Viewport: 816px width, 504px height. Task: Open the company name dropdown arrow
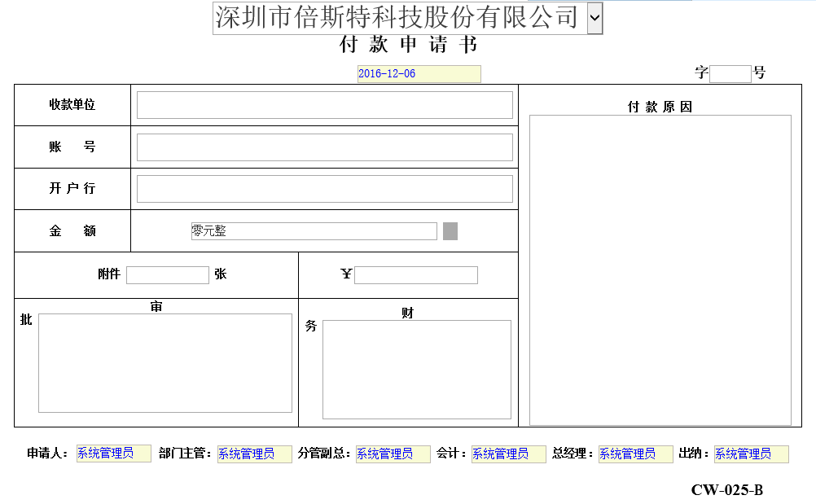594,18
